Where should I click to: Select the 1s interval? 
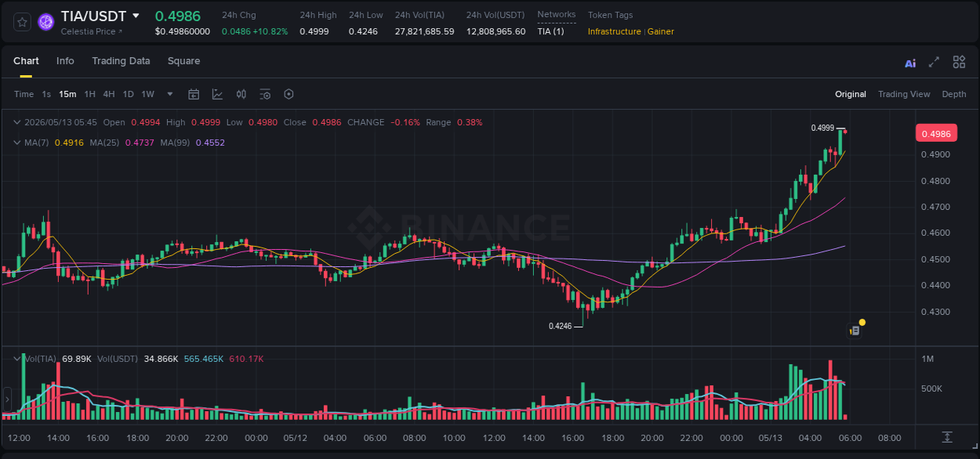point(46,94)
